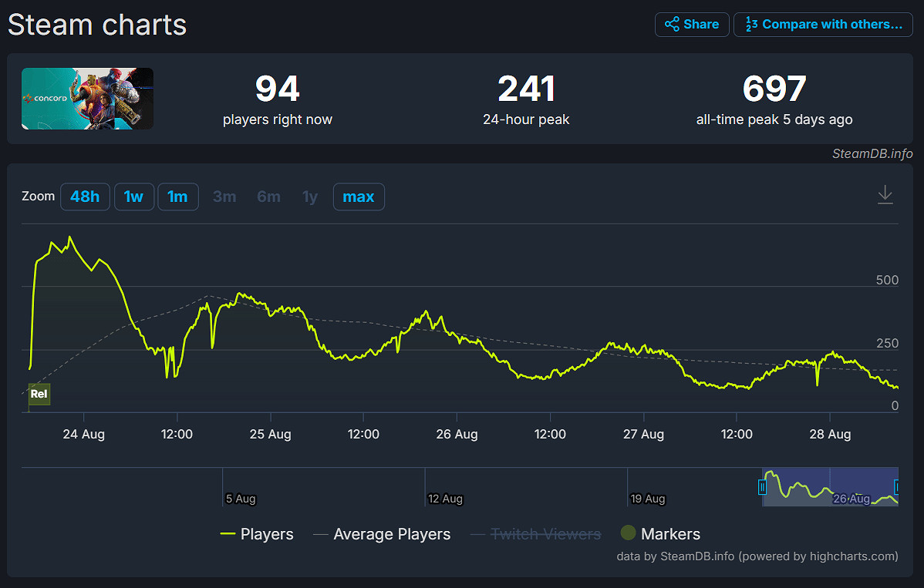Open Compare with others

(823, 25)
